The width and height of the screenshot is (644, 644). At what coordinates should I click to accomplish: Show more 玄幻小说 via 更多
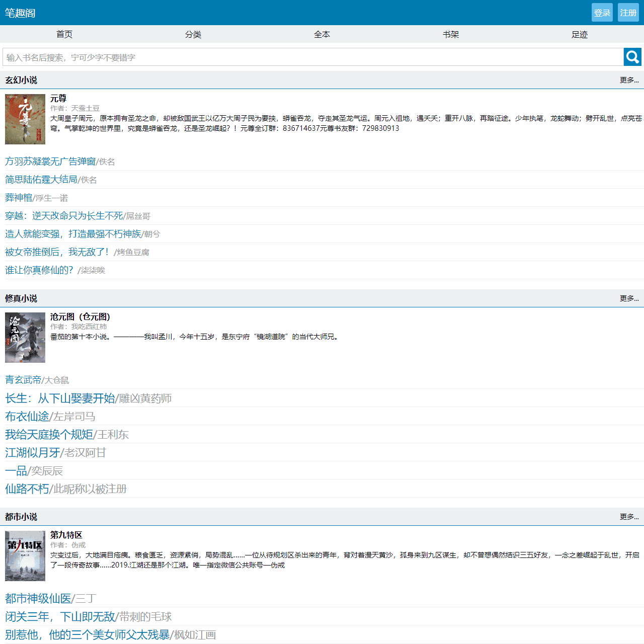(x=629, y=80)
